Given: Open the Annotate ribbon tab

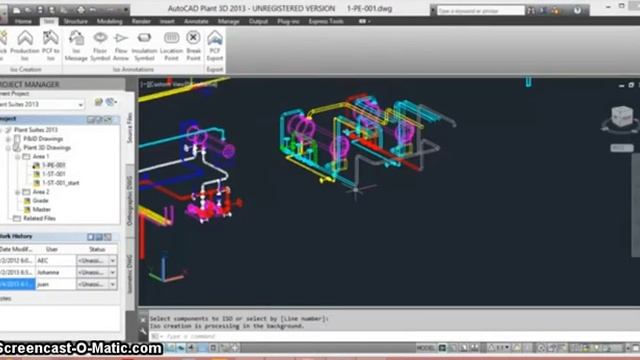Looking at the screenshot, I should [x=196, y=21].
